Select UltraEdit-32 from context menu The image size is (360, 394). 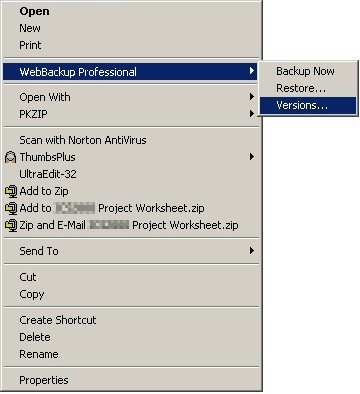point(131,174)
